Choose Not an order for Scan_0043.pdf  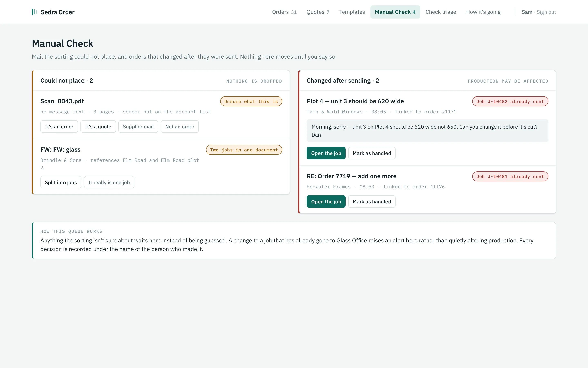[x=179, y=127]
